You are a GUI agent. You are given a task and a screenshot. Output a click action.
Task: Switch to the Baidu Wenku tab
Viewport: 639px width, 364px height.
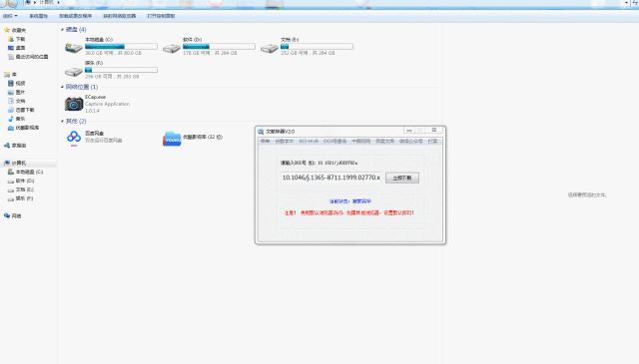tap(384, 141)
